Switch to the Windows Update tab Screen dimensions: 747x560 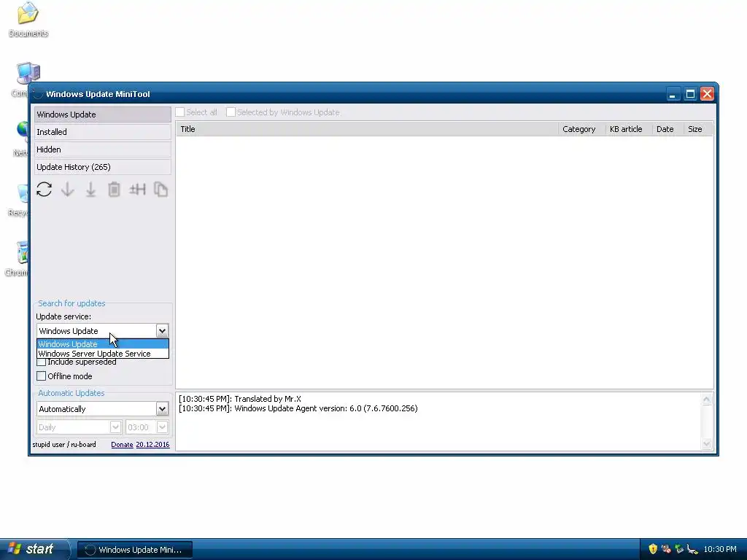[x=102, y=114]
